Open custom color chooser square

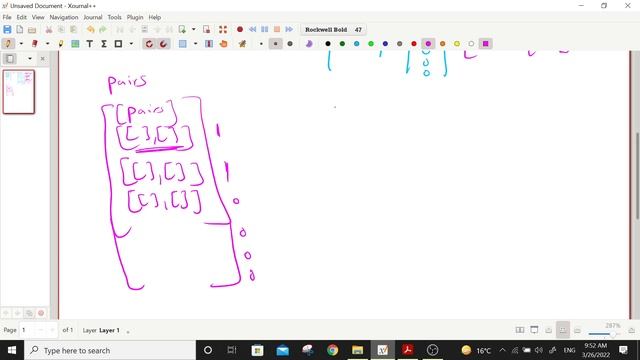[485, 44]
